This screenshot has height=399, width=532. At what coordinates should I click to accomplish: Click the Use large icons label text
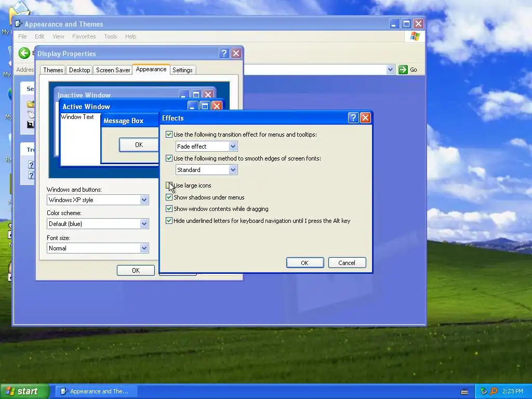click(192, 185)
